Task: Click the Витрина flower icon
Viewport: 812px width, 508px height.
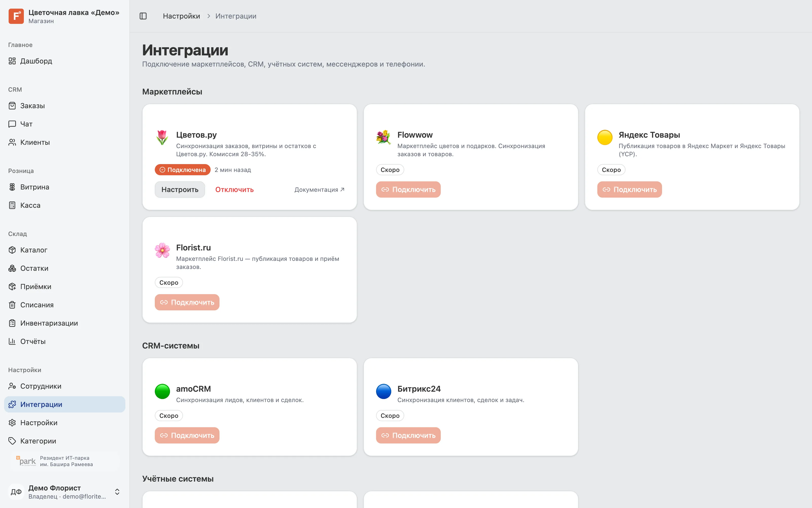Action: point(12,187)
